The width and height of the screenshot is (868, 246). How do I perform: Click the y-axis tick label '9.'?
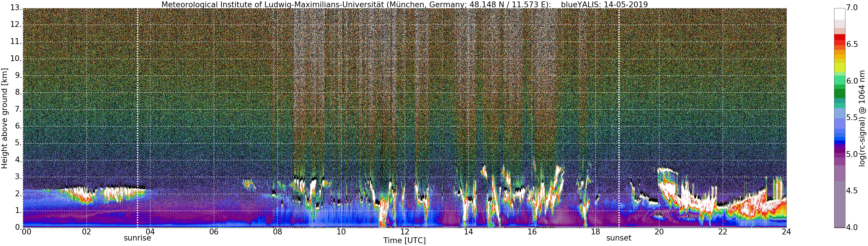(x=18, y=75)
